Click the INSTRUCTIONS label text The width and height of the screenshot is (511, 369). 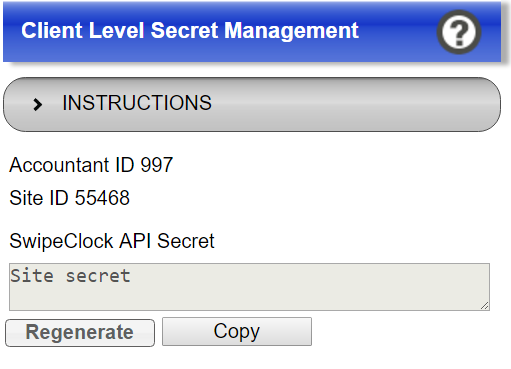tap(137, 103)
